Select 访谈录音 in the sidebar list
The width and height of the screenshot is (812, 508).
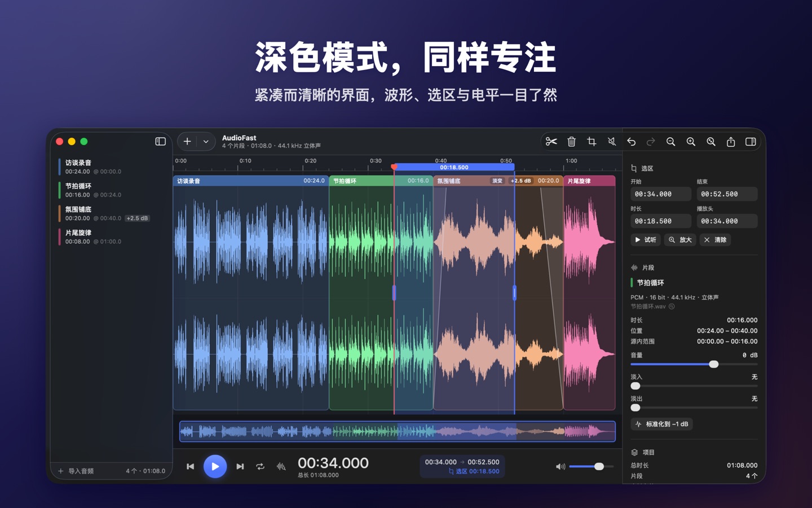click(x=112, y=167)
